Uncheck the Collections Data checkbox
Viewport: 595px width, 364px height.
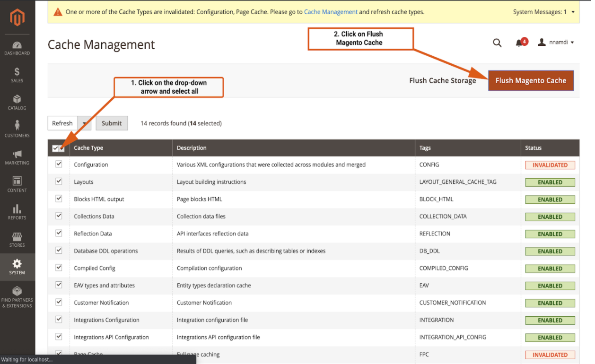point(59,216)
